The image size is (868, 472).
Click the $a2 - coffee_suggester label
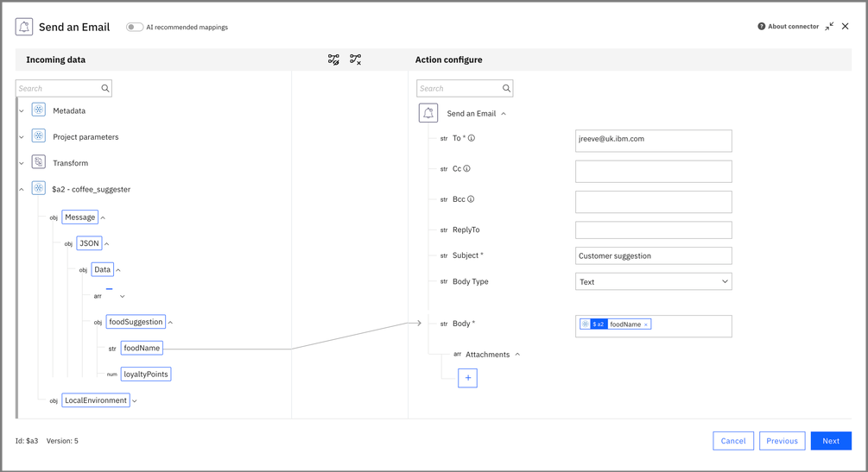tap(92, 189)
